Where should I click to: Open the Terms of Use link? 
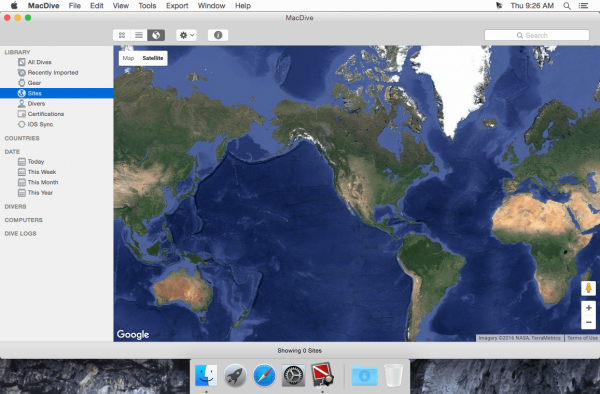[582, 338]
